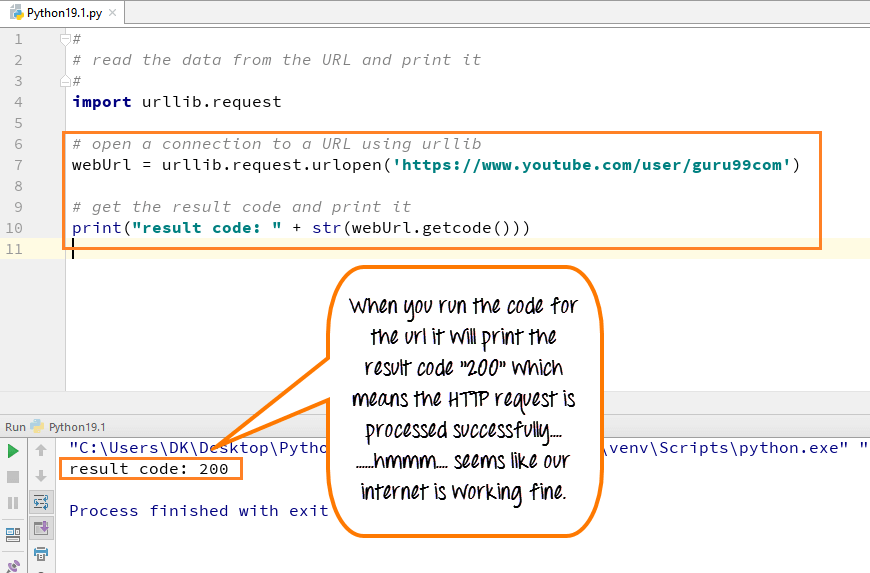
Task: Toggle scroll to end of output
Action: click(41, 528)
